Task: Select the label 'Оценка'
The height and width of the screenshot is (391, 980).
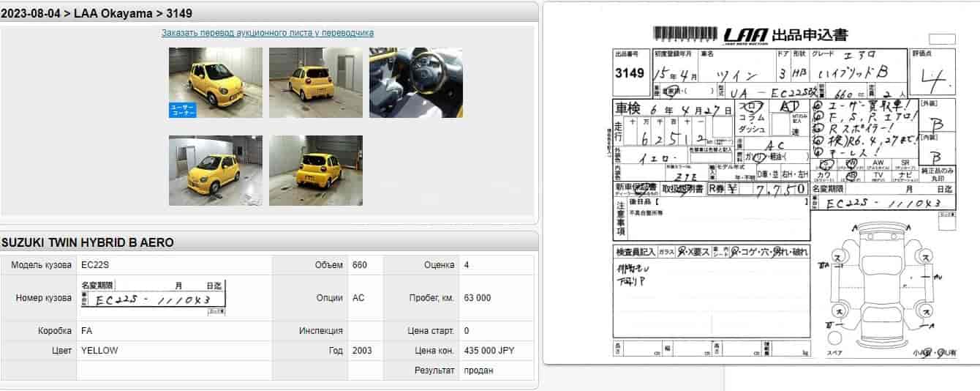Action: click(439, 265)
